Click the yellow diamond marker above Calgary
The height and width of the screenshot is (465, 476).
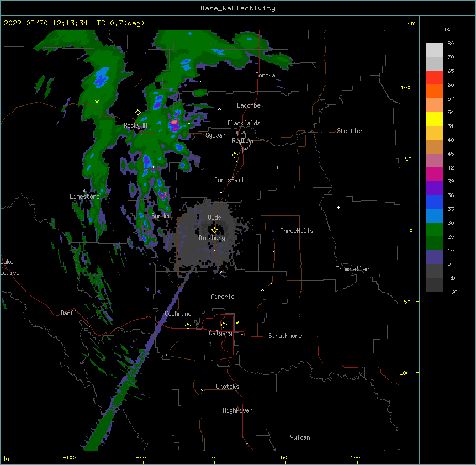(x=224, y=325)
